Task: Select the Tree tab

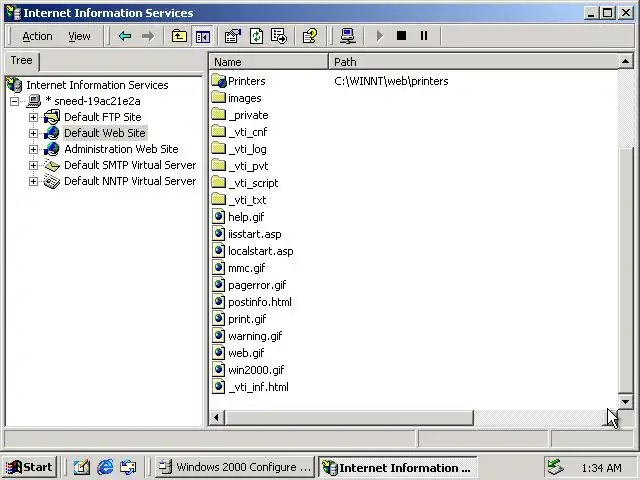Action: pos(21,60)
